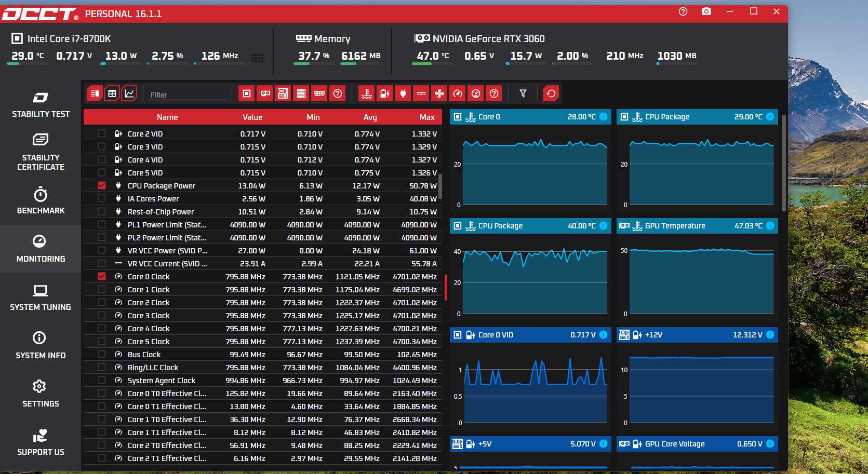Click the Core 4 Clock row label

(x=149, y=328)
